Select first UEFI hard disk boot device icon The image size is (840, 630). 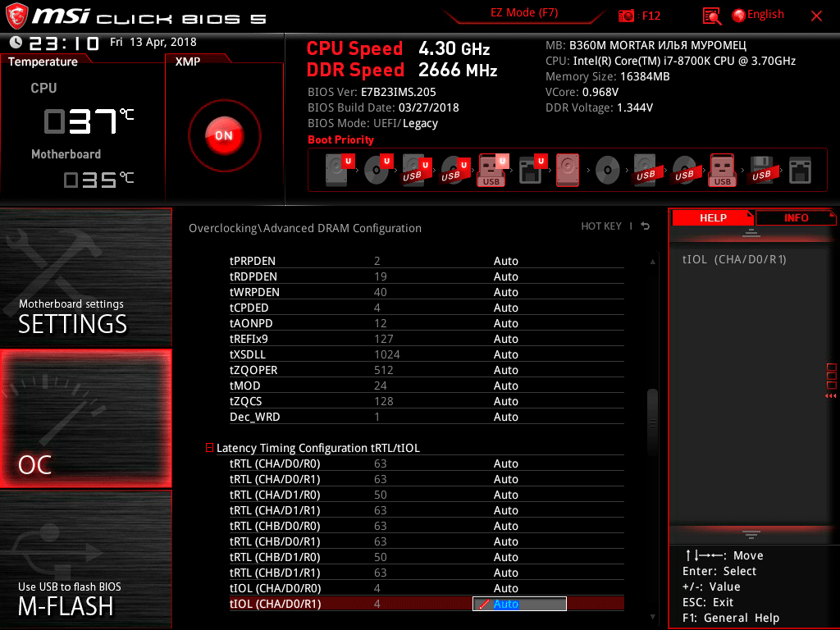click(x=340, y=170)
